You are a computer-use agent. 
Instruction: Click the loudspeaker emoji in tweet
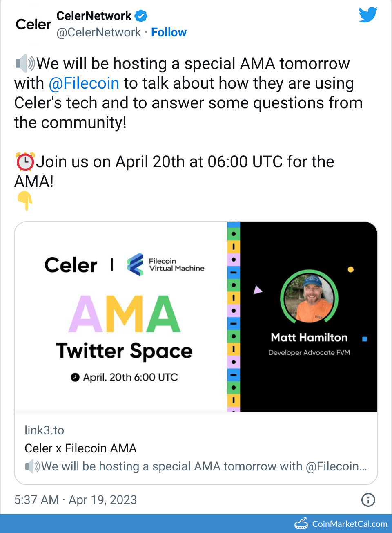[25, 63]
